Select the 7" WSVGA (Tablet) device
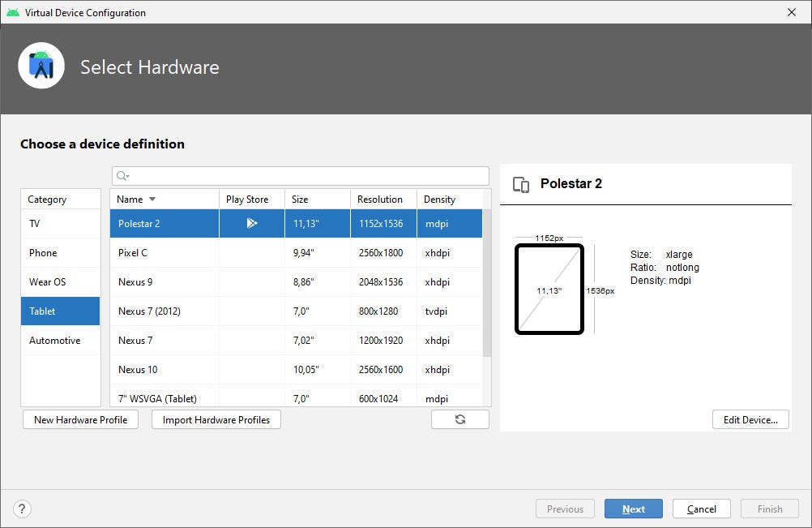The image size is (812, 528). point(297,397)
